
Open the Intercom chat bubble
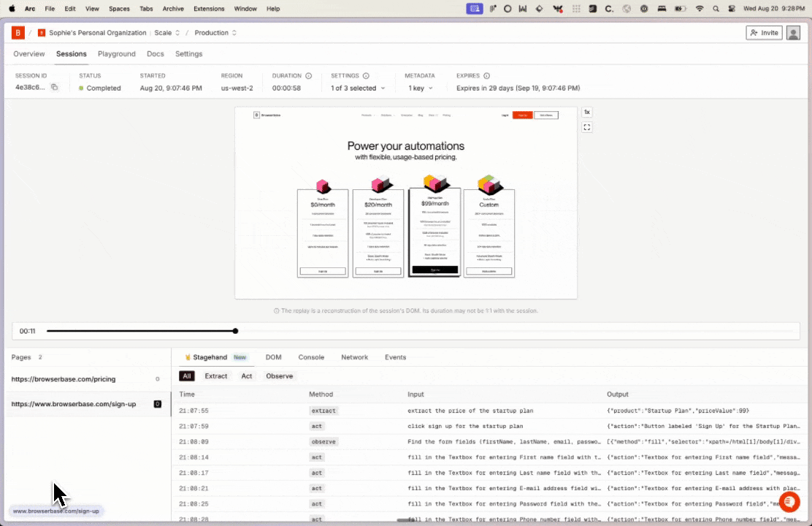[x=789, y=502]
